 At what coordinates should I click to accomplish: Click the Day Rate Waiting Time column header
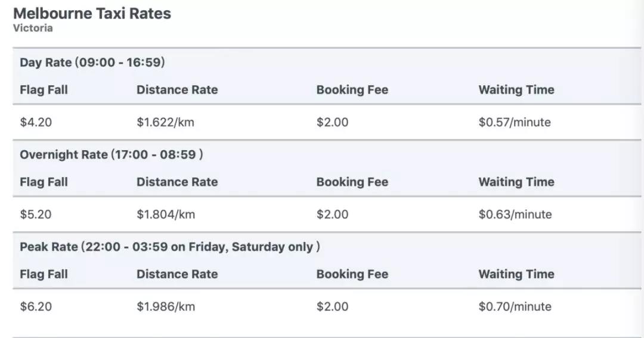coord(516,89)
